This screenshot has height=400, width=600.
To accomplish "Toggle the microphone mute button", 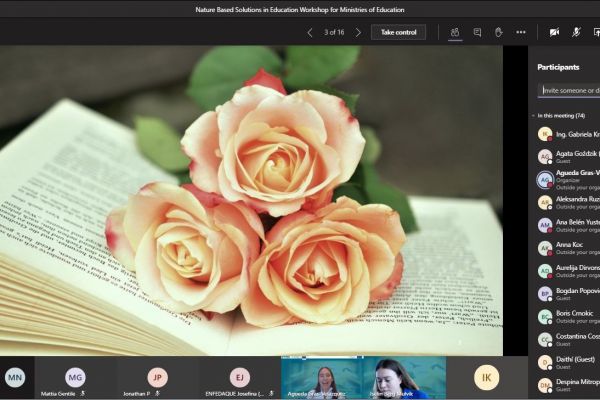I will 576,33.
